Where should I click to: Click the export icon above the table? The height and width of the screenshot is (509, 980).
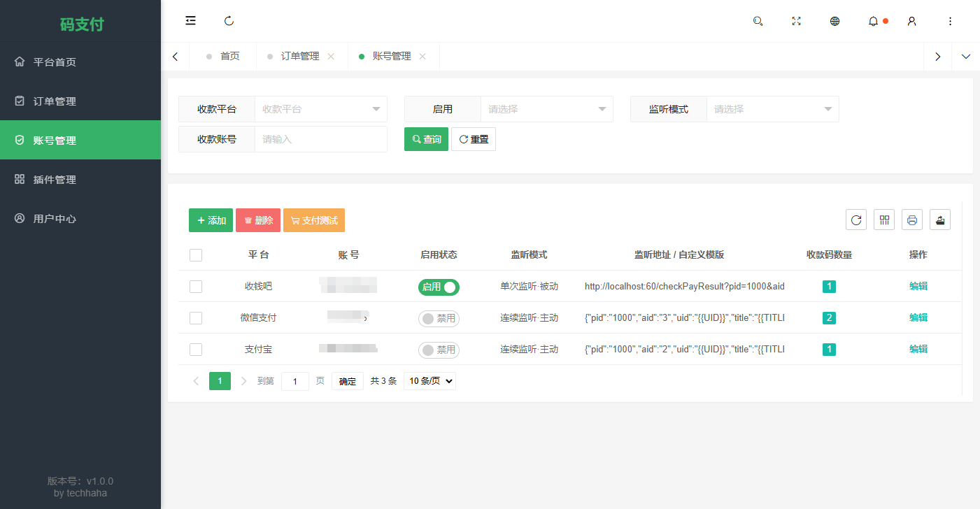(x=939, y=219)
